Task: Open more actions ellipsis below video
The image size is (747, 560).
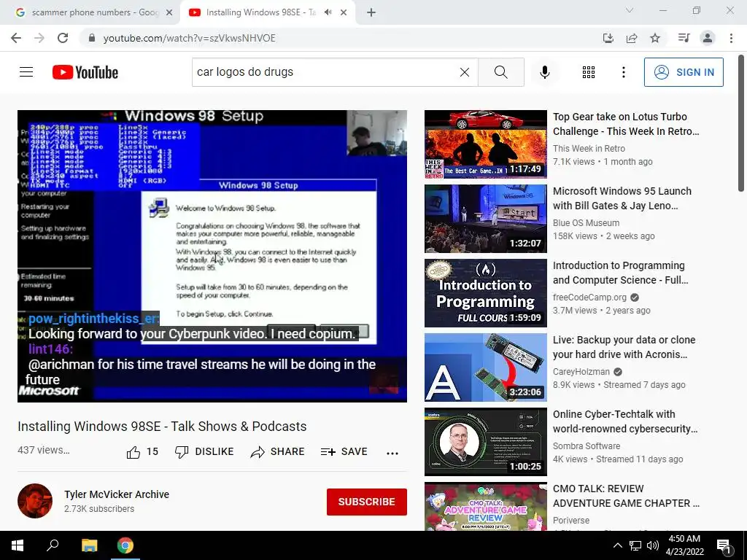Action: (x=392, y=453)
